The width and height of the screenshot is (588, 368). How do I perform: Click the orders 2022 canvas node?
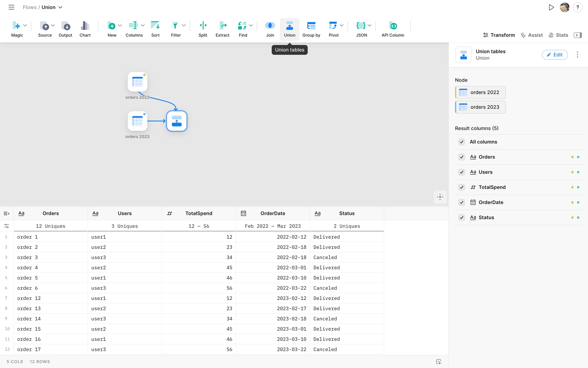pos(137,82)
